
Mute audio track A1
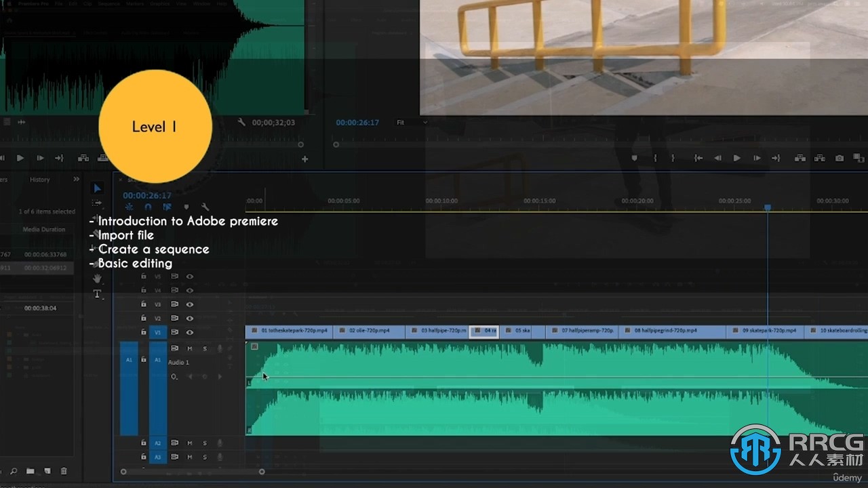(x=190, y=348)
